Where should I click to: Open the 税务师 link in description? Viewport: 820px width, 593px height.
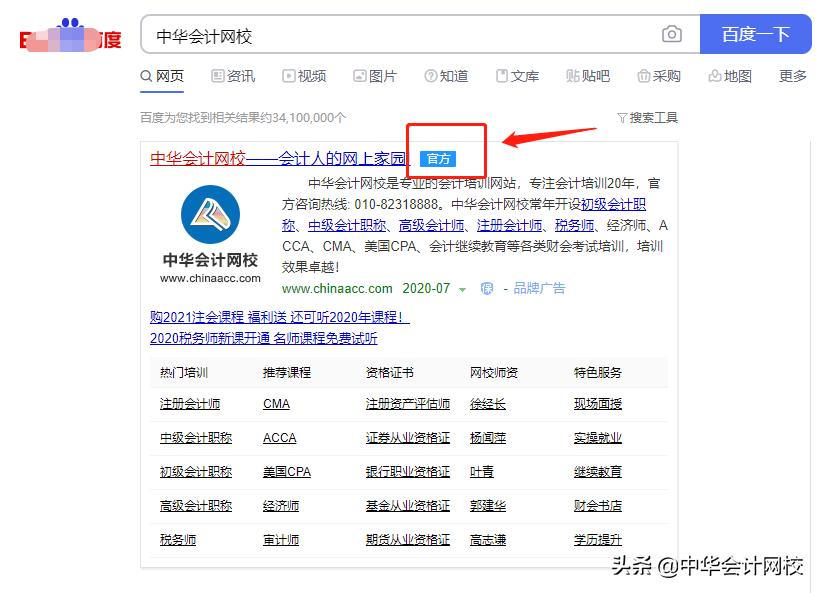pyautogui.click(x=574, y=225)
